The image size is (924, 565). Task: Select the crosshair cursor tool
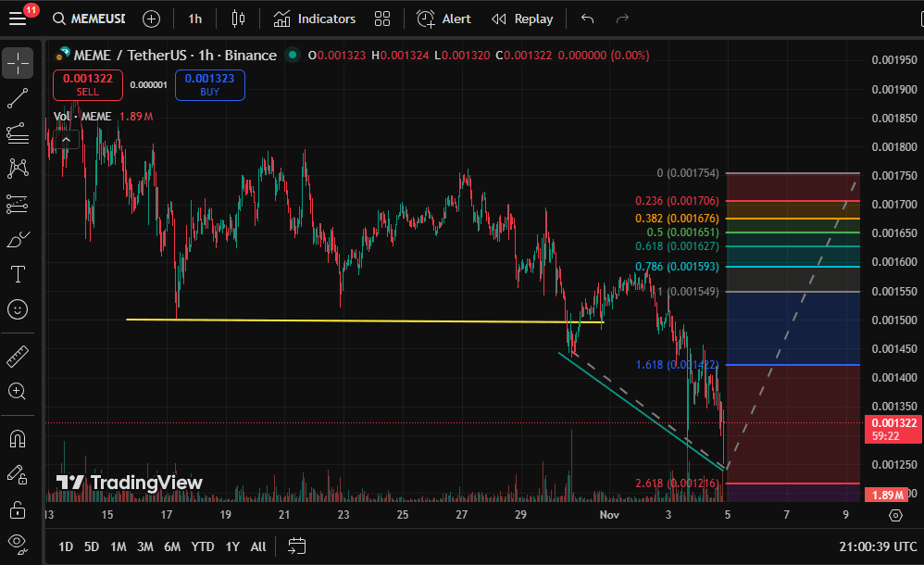pos(18,64)
